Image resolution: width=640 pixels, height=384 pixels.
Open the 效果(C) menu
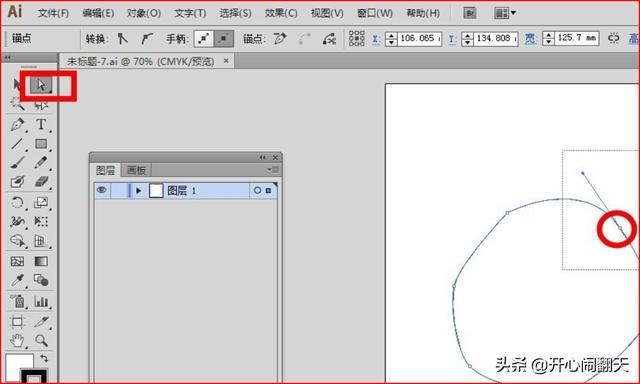click(x=281, y=13)
